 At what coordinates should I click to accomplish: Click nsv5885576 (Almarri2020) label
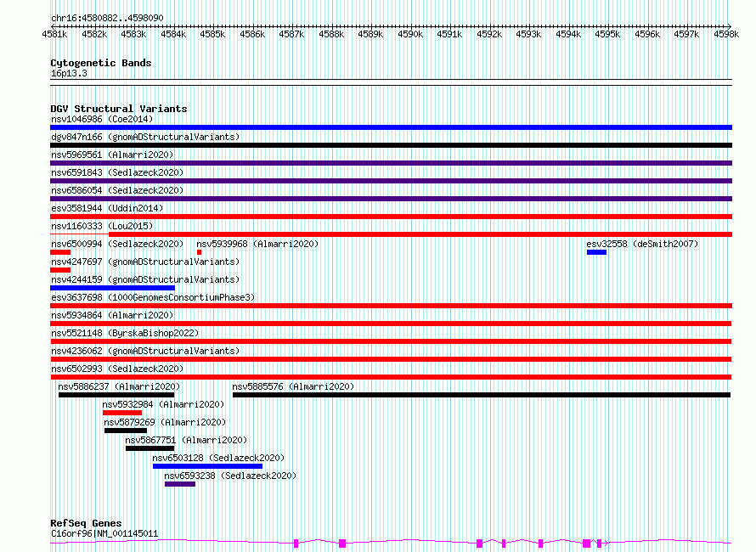coord(293,386)
